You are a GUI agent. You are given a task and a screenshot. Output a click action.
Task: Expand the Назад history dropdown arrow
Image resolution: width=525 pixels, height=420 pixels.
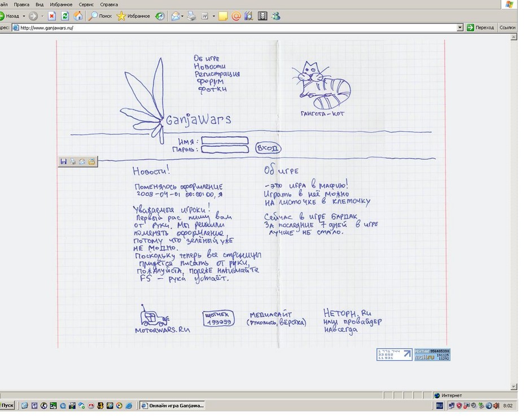pos(24,16)
